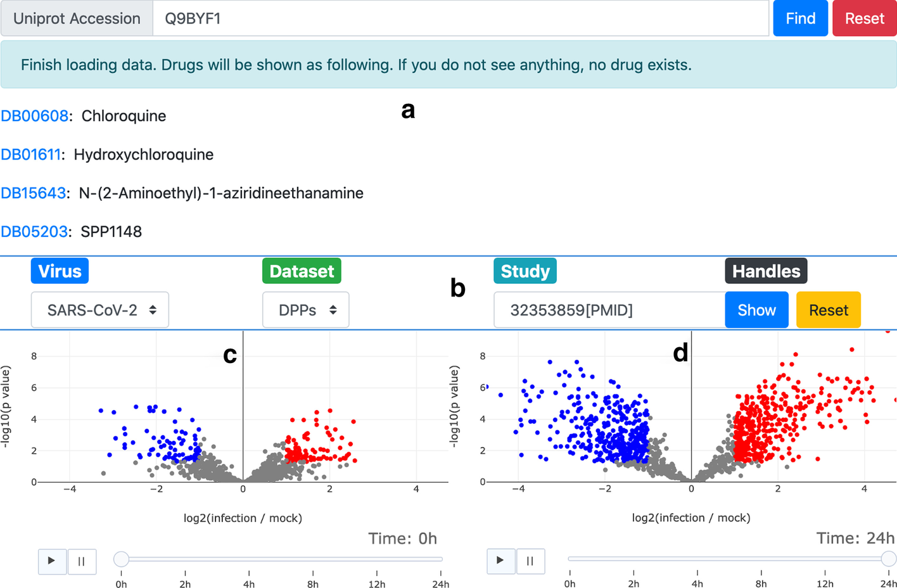Image resolution: width=897 pixels, height=588 pixels.
Task: Click the Virus label badge
Action: tap(60, 271)
